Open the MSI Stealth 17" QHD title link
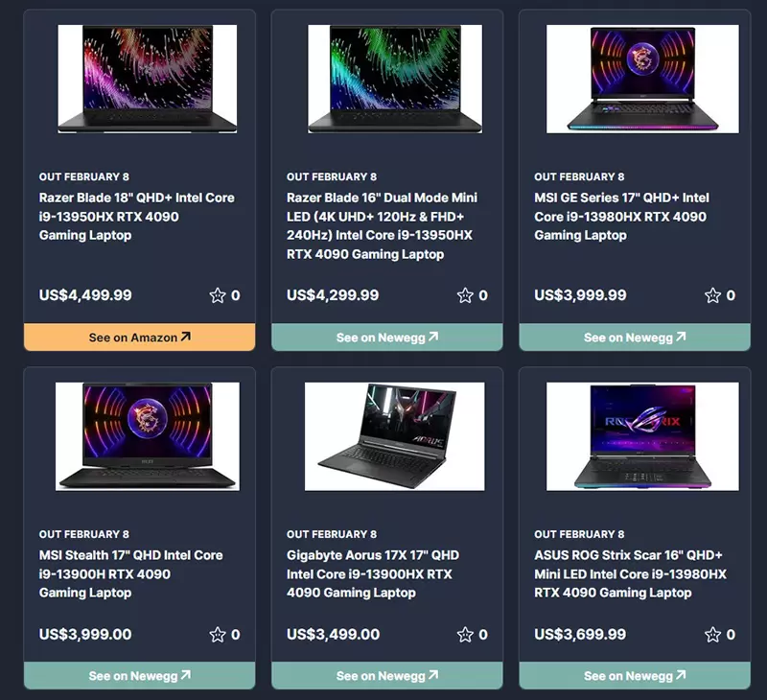 click(130, 573)
